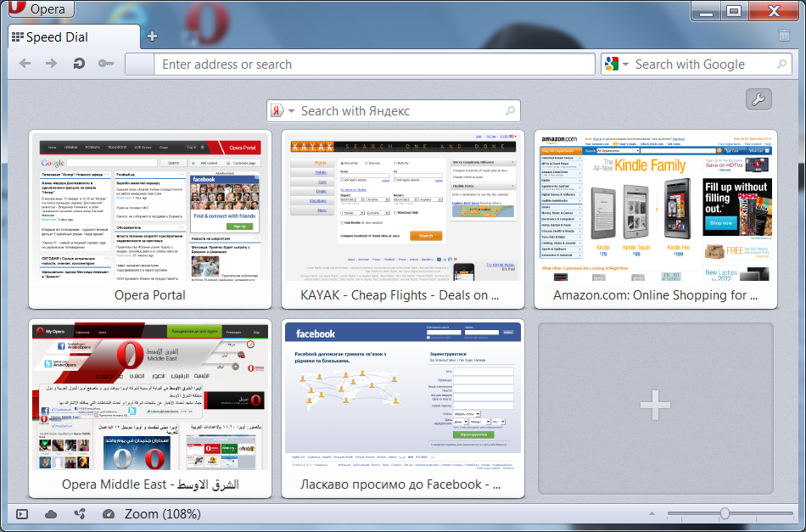Viewport: 806px width, 532px height.
Task: Open Speed Dial configuration wrench
Action: [x=758, y=99]
